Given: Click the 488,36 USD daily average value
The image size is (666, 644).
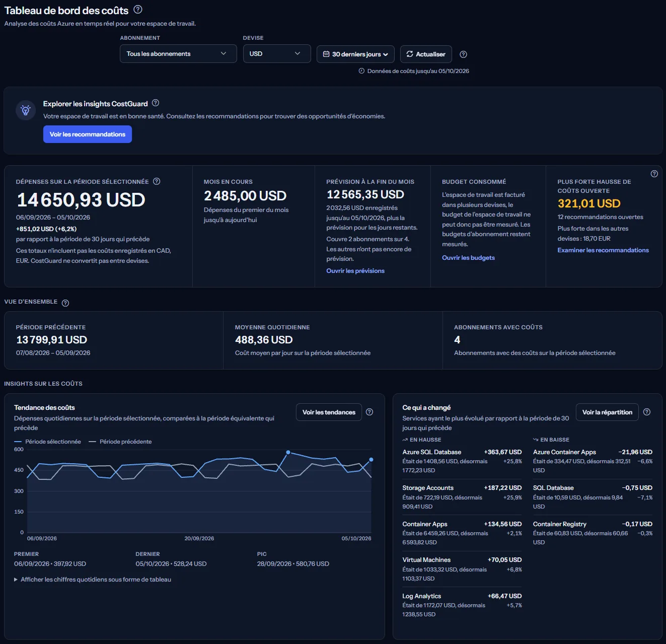Looking at the screenshot, I should point(264,340).
